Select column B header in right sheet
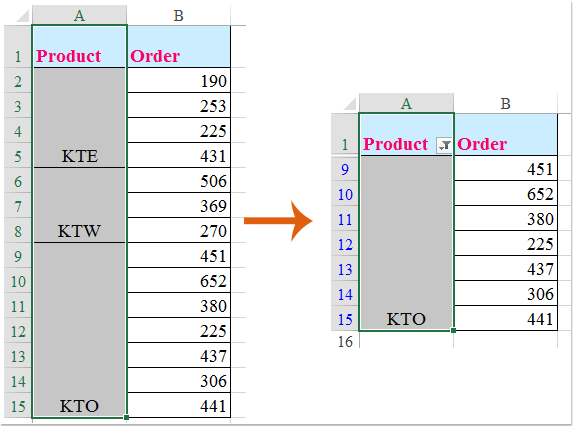This screenshot has width=573, height=426. pos(506,103)
